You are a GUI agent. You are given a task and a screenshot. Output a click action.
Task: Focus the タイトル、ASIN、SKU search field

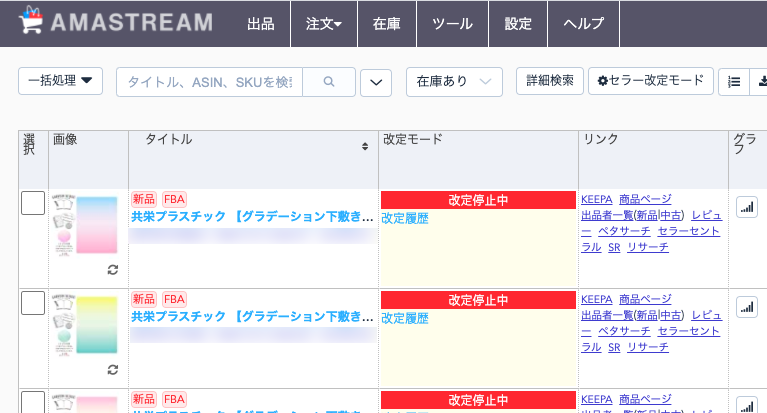point(209,82)
